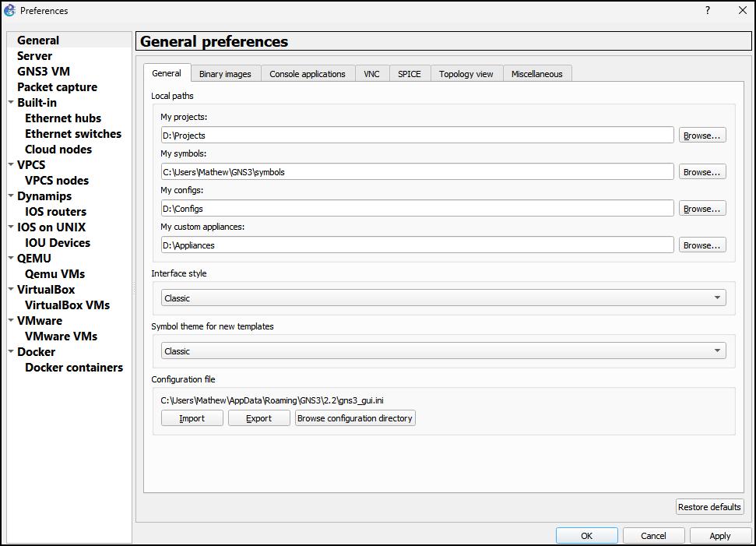Apply the preference changes
Viewport: 756px width, 546px height.
[x=720, y=536]
